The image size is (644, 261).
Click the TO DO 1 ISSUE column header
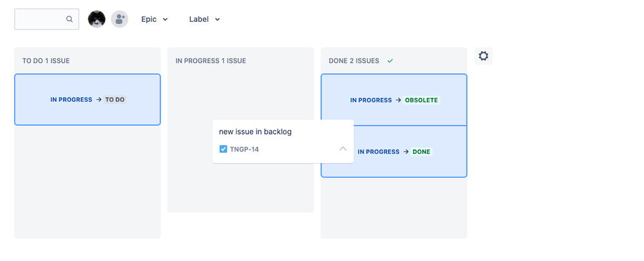click(46, 61)
